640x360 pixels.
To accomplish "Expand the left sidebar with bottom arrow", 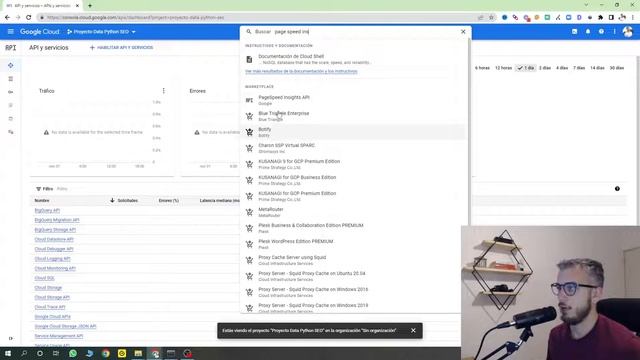I will pos(11,338).
